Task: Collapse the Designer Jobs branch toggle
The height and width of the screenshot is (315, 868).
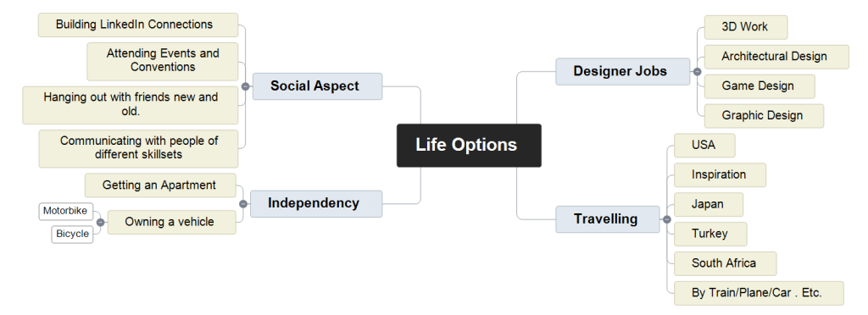Action: coord(697,71)
